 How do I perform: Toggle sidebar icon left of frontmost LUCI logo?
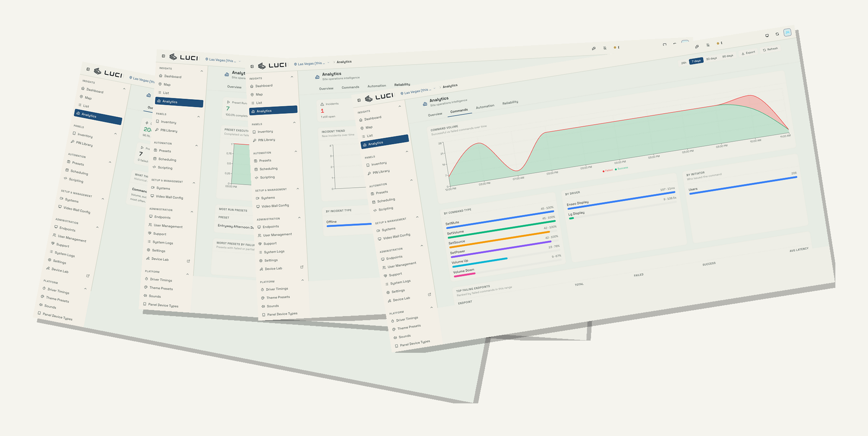(x=359, y=100)
